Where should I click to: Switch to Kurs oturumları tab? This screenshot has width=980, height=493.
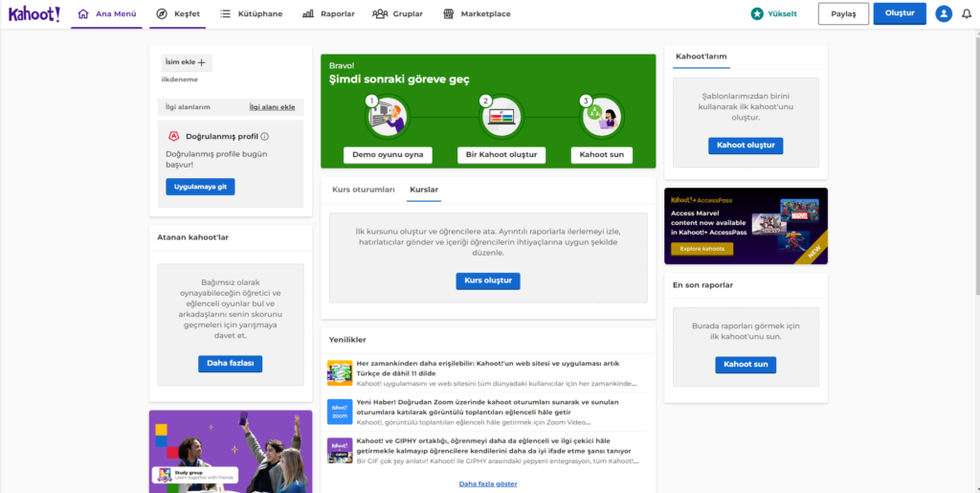click(x=363, y=190)
